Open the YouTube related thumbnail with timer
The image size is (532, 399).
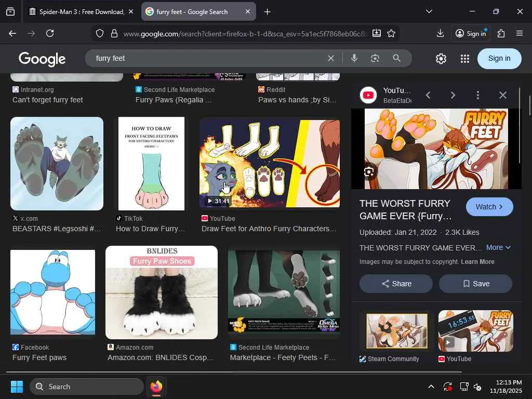click(x=476, y=331)
